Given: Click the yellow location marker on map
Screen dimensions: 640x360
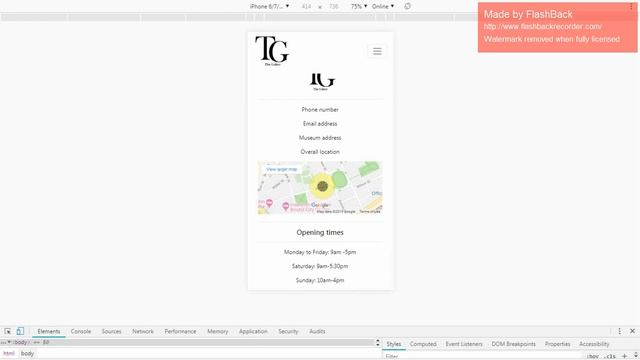Looking at the screenshot, I should coord(322,186).
